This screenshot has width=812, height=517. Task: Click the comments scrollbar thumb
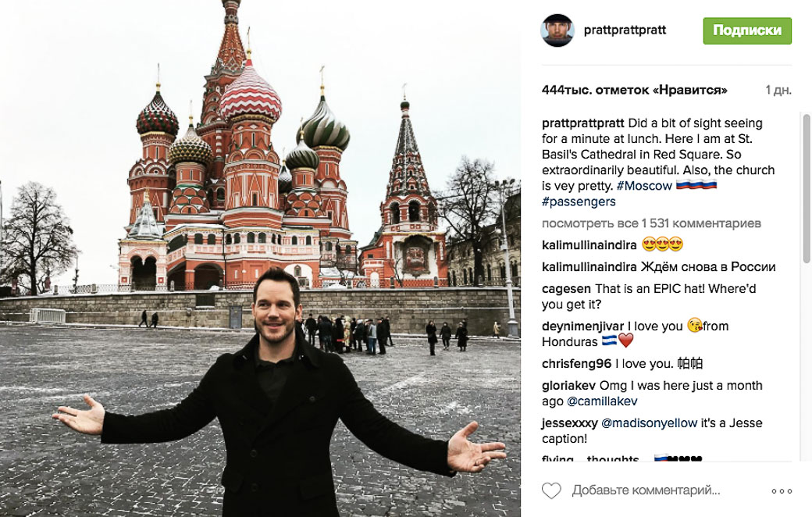[x=807, y=187]
